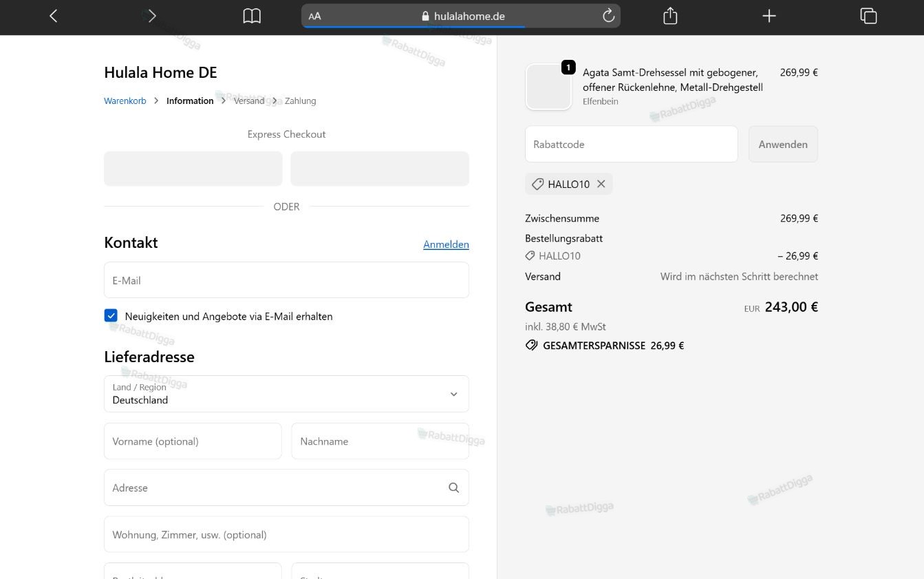Open the Agata Drehsessel product thumbnail

[x=548, y=87]
